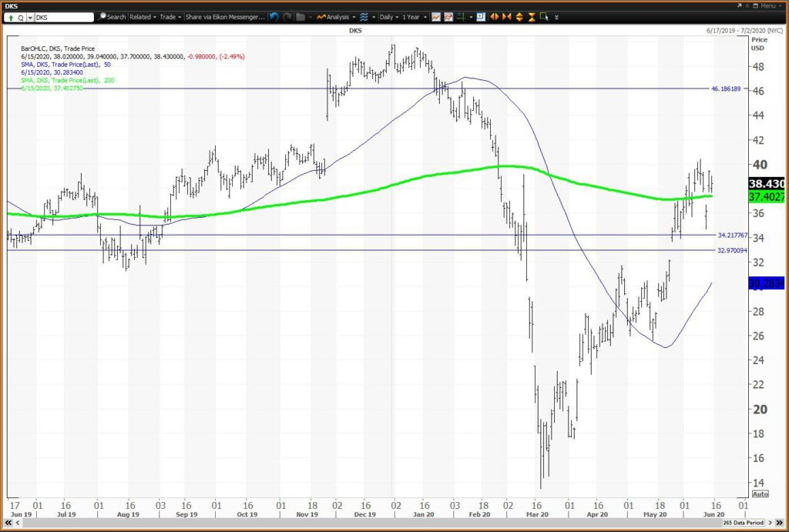Viewport: 789px width, 532px height.
Task: Click the pop-out arrow icon near Menu
Action: coord(740,5)
